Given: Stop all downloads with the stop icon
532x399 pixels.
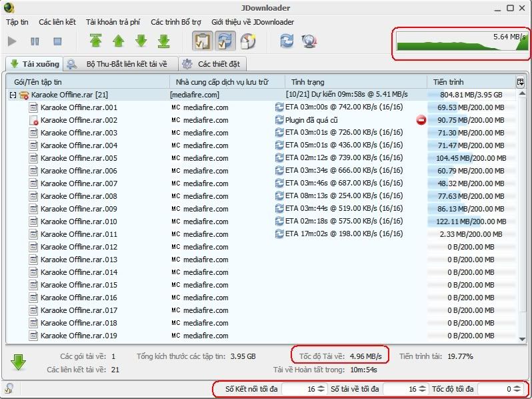Looking at the screenshot, I should (57, 41).
